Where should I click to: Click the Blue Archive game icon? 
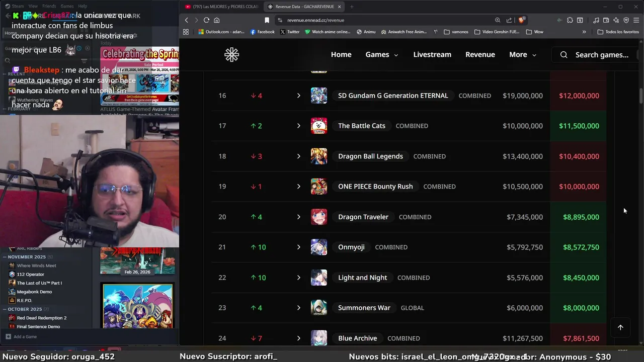coord(319,338)
